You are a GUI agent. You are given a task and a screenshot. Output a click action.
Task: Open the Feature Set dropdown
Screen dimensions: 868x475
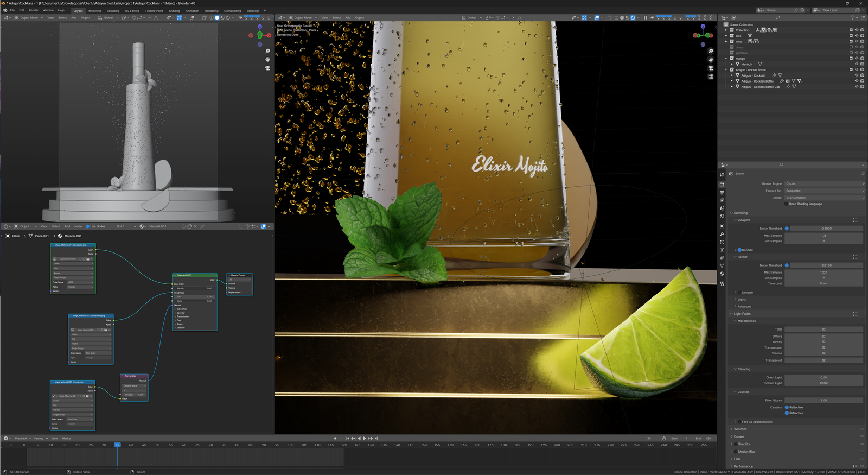(825, 191)
